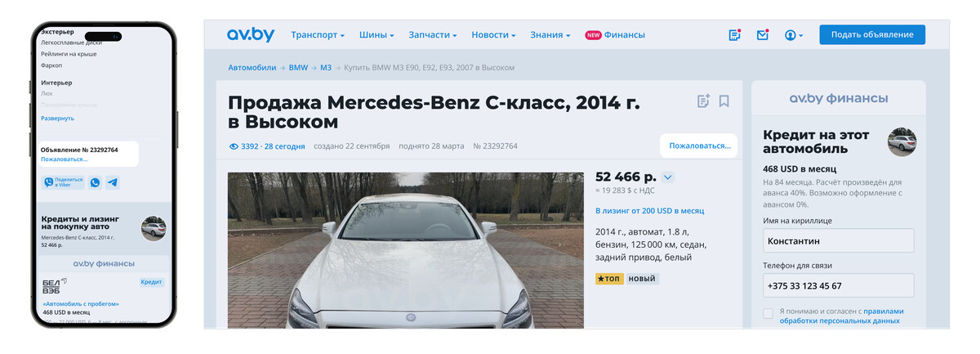The width and height of the screenshot is (980, 354).
Task: Follow the BMW breadcrumb link
Action: 298,68
